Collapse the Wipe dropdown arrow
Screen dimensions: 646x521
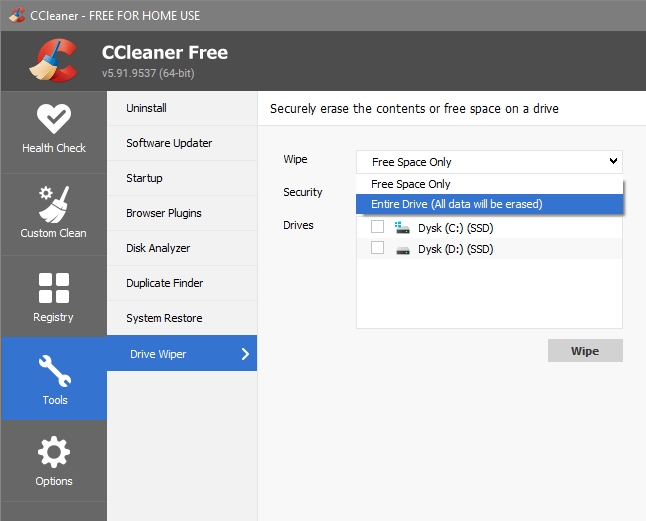tap(613, 161)
